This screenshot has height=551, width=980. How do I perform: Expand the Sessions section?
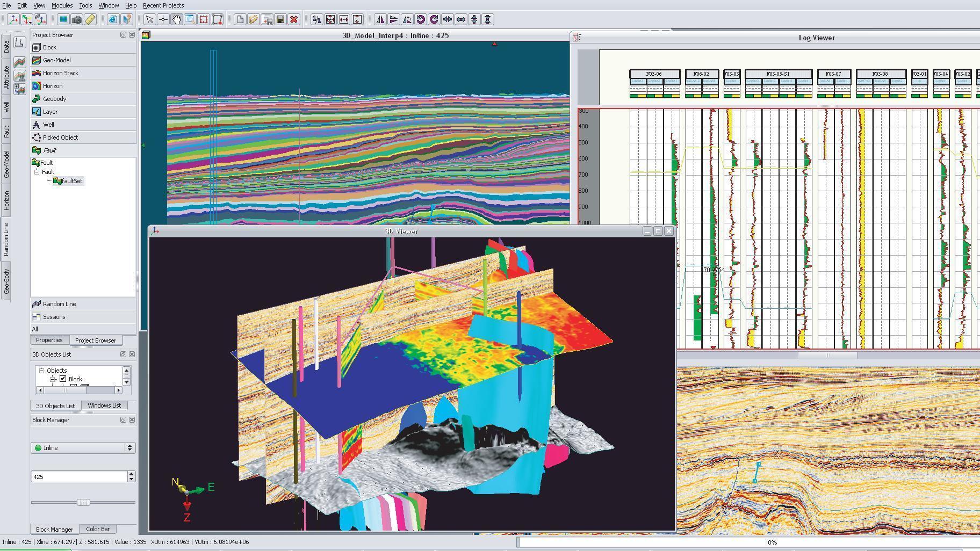coord(83,317)
